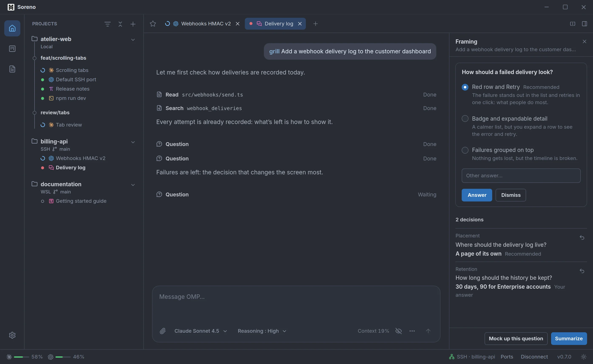Open settings gear in sidebar

[x=12, y=335]
